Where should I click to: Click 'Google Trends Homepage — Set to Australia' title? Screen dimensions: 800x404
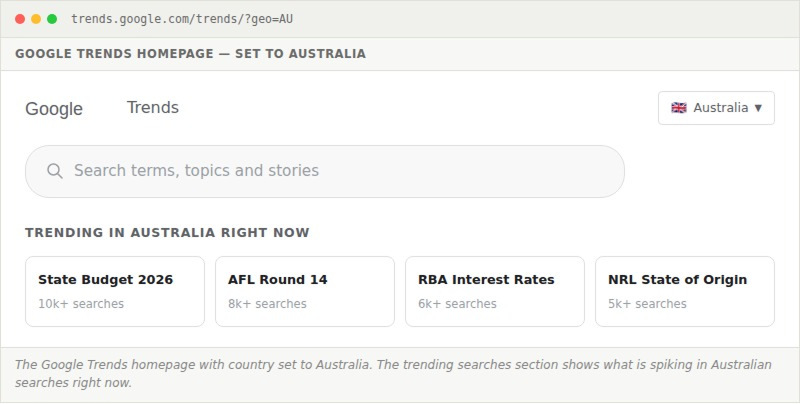[x=190, y=54]
